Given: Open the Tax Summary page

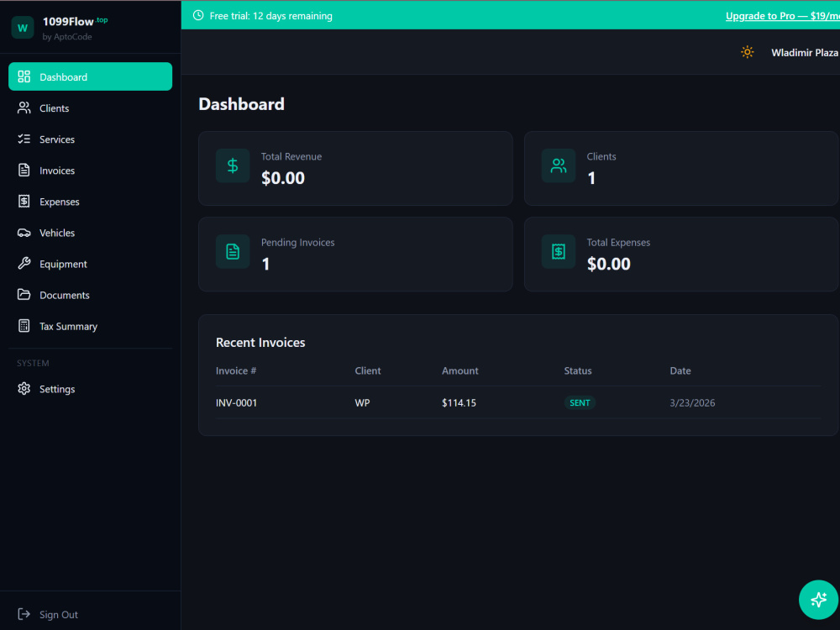Looking at the screenshot, I should click(91, 326).
